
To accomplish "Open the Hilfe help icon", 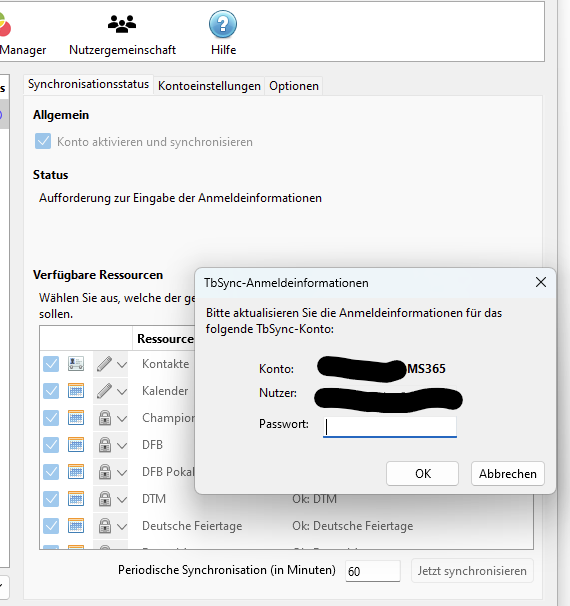I will pos(223,24).
